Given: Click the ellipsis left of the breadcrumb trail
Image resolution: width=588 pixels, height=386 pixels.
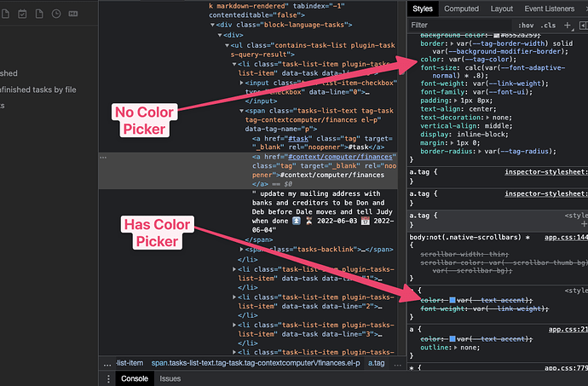Looking at the screenshot, I should [107, 364].
